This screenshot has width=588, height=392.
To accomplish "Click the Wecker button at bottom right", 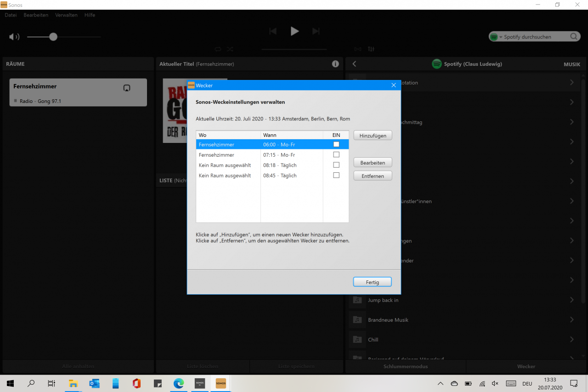I will (526, 367).
